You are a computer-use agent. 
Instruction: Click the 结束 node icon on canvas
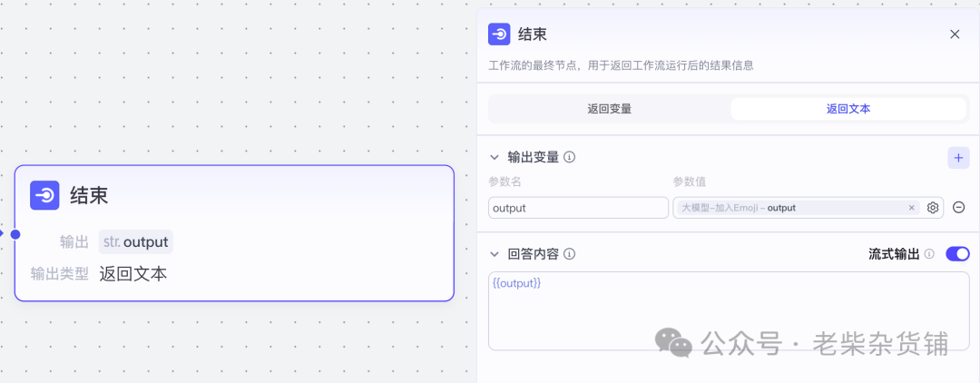pyautogui.click(x=44, y=195)
